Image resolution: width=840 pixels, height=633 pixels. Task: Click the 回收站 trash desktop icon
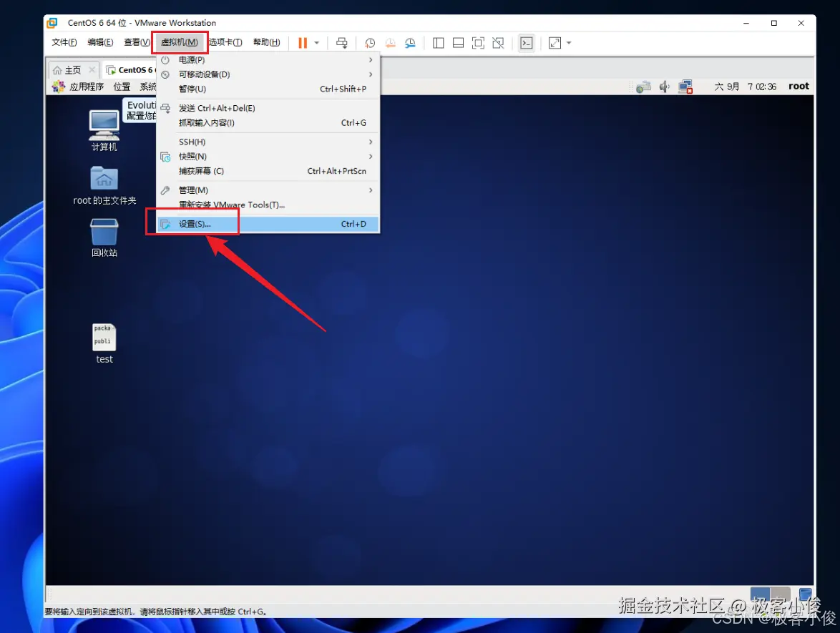pyautogui.click(x=104, y=238)
